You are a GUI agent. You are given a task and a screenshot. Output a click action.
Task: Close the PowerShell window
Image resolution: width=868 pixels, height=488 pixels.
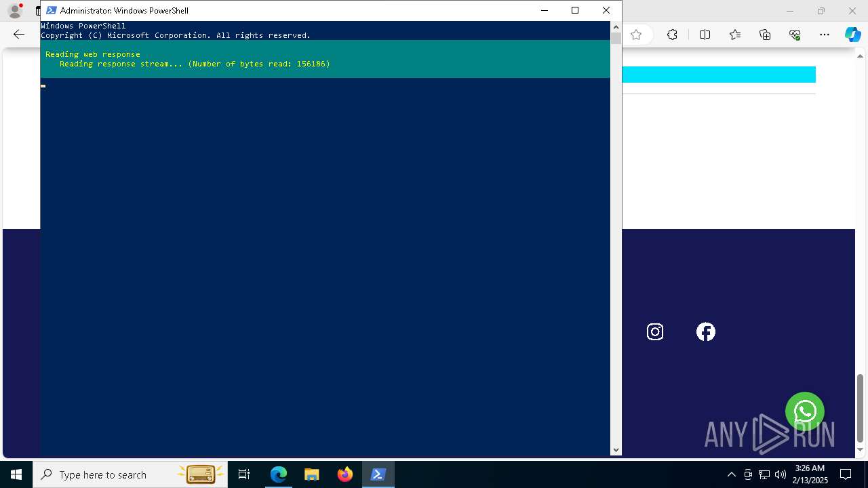point(606,10)
